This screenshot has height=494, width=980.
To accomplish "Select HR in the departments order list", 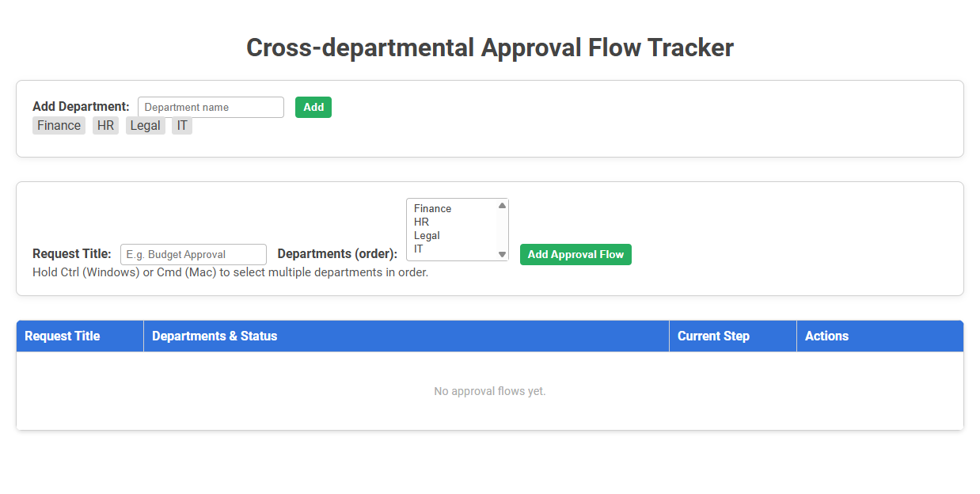I will (x=443, y=222).
